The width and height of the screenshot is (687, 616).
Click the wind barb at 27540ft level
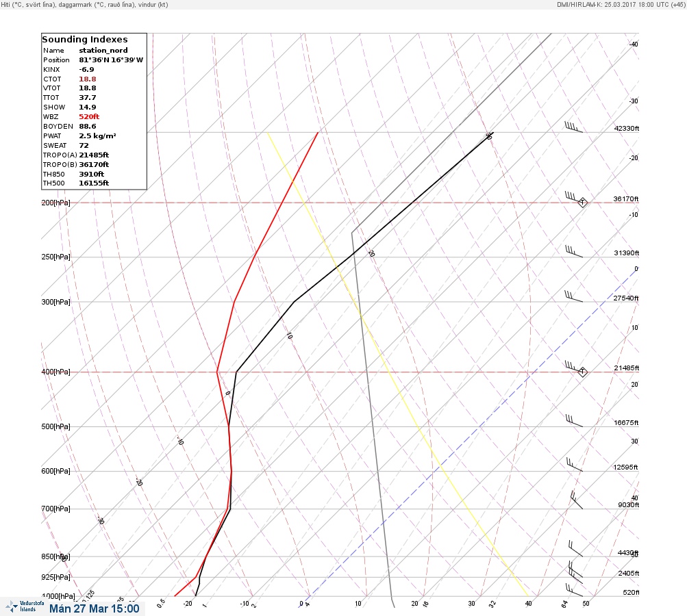[x=573, y=296]
